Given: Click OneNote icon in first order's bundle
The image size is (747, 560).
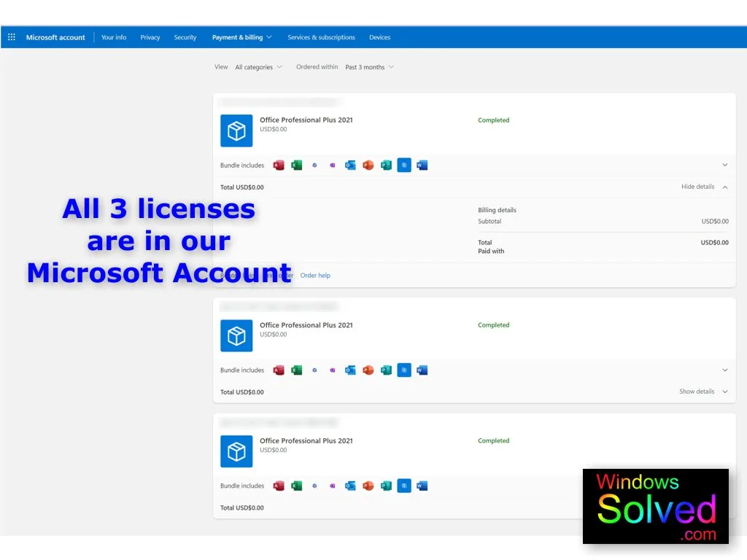Looking at the screenshot, I should (333, 166).
